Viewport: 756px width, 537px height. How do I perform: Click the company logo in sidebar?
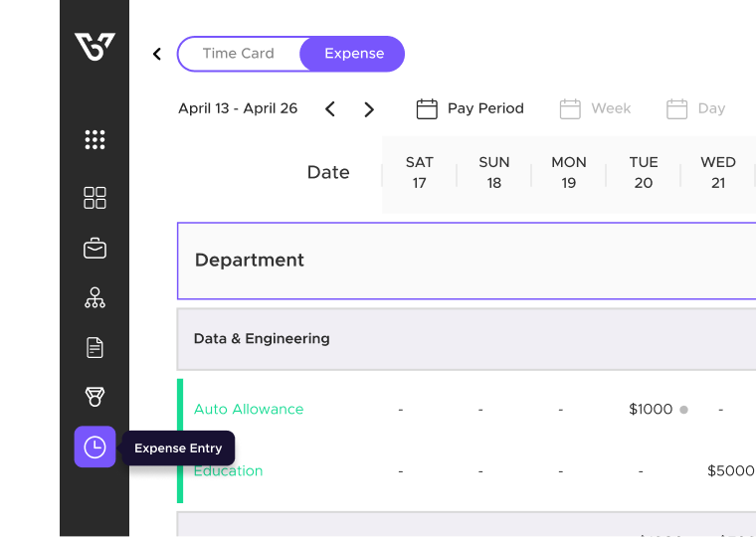94,47
